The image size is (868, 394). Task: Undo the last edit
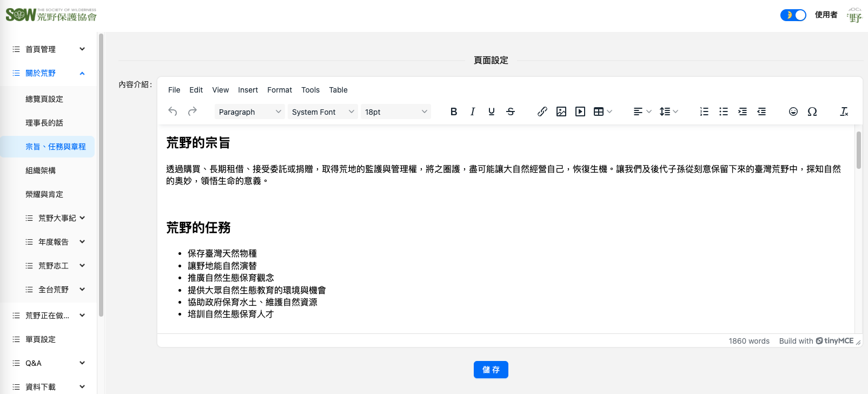(x=173, y=111)
